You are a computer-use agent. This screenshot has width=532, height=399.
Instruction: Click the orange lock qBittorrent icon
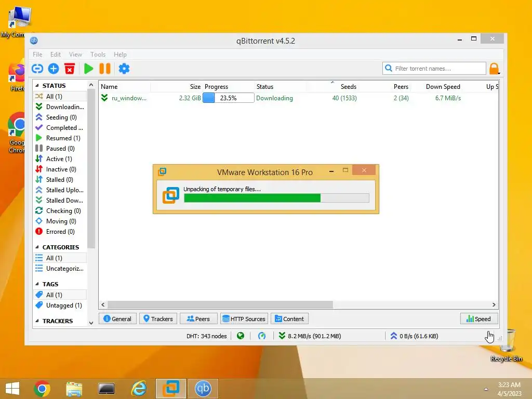[495, 69]
